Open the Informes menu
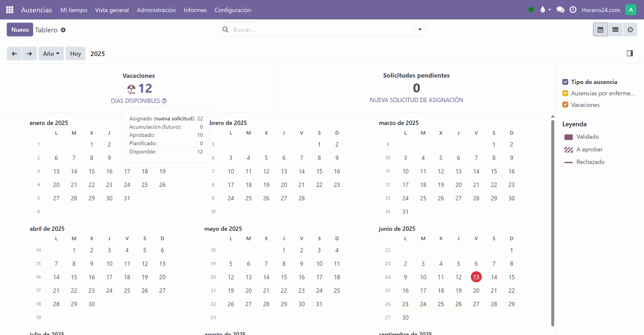This screenshot has width=644, height=335. pos(195,10)
